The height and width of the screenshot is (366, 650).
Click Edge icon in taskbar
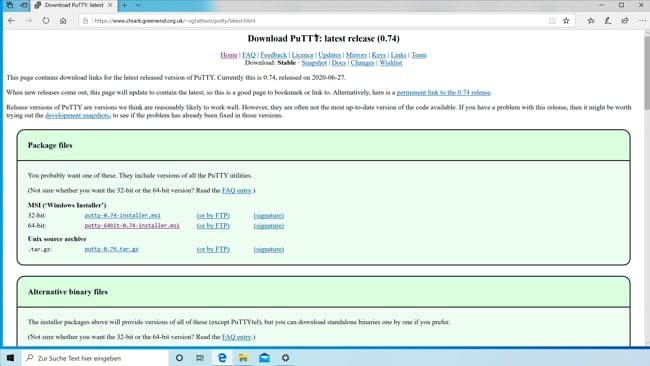coord(222,358)
